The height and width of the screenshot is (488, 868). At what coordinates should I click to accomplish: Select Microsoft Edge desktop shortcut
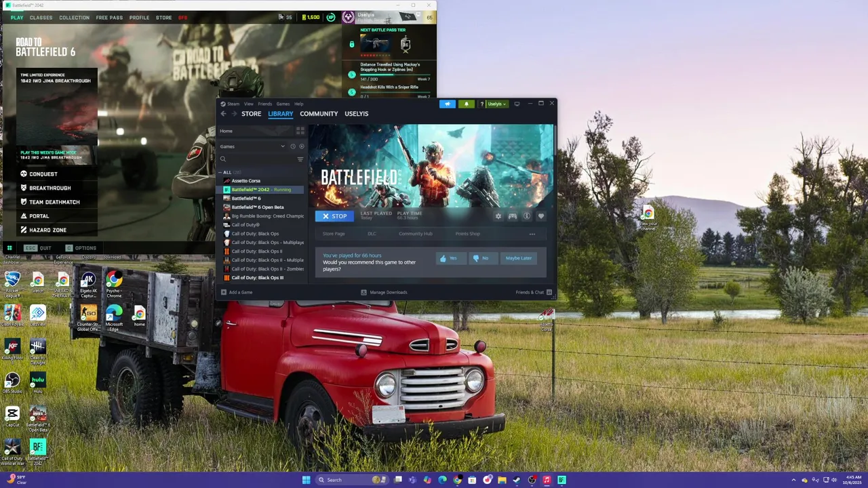(x=114, y=318)
